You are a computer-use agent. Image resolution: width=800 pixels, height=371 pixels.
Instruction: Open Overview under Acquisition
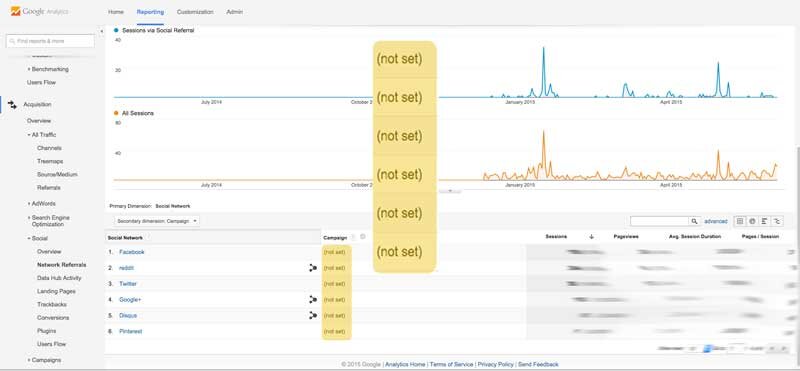coord(39,121)
